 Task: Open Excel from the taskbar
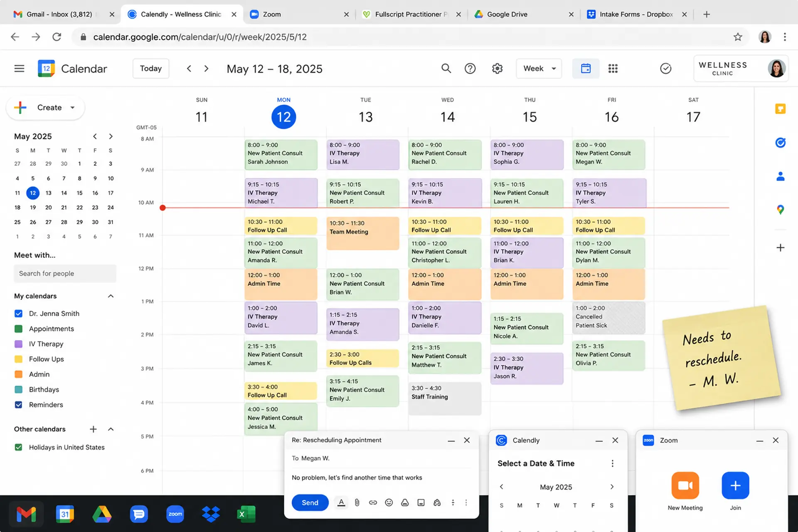pos(246,514)
